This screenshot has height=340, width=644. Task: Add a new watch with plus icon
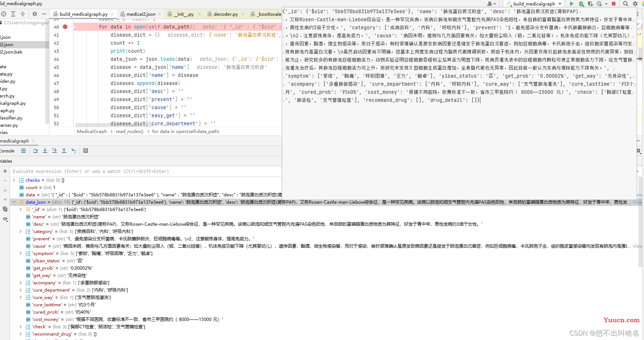(5, 171)
